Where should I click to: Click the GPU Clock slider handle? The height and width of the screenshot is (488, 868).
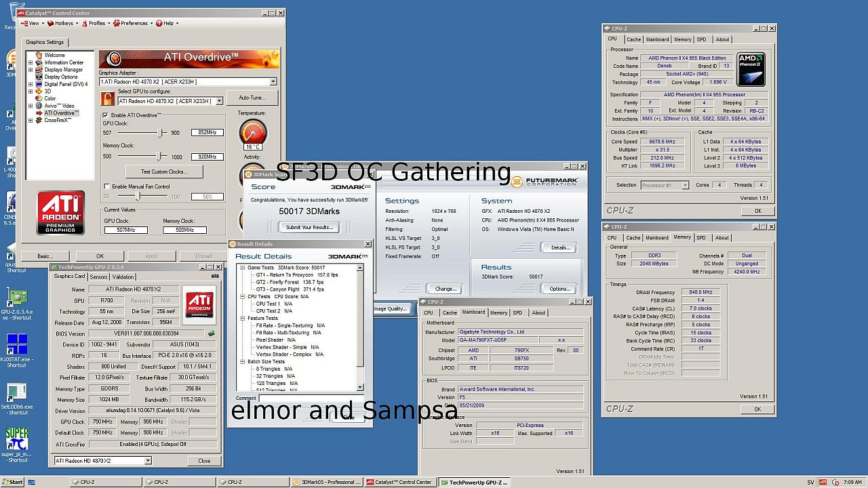pos(161,133)
